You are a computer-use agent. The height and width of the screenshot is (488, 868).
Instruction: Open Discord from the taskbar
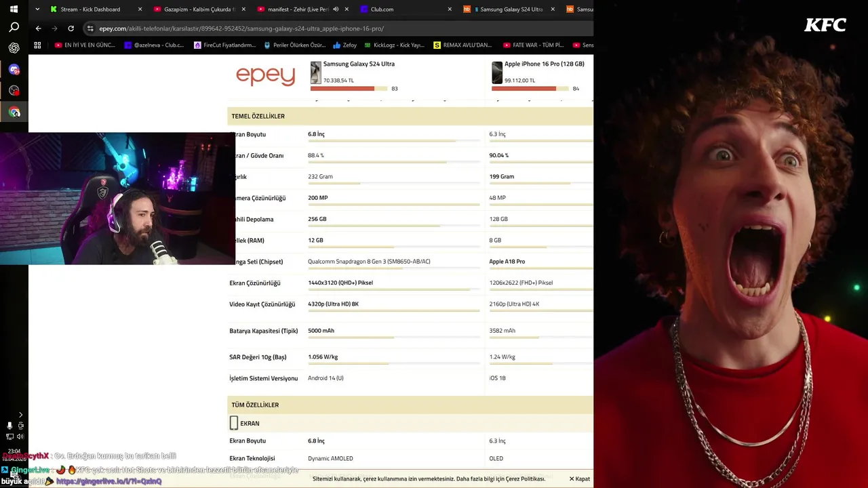[x=14, y=69]
